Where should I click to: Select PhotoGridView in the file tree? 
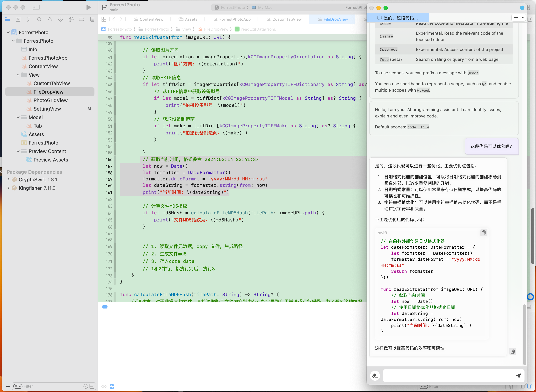(51, 100)
